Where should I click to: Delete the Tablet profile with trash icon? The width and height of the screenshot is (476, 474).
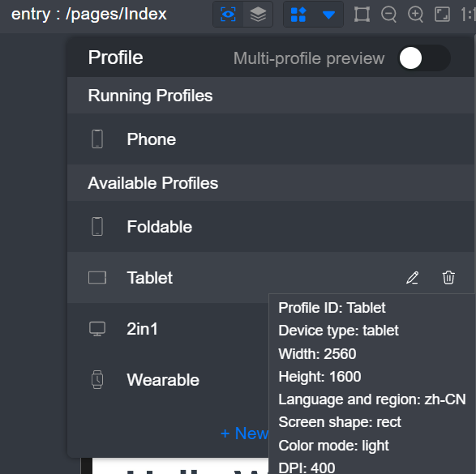tap(448, 277)
